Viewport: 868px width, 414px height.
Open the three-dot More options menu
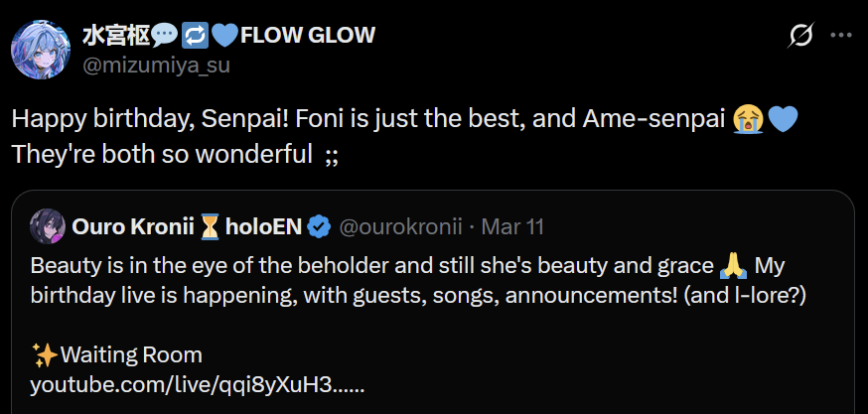point(841,36)
